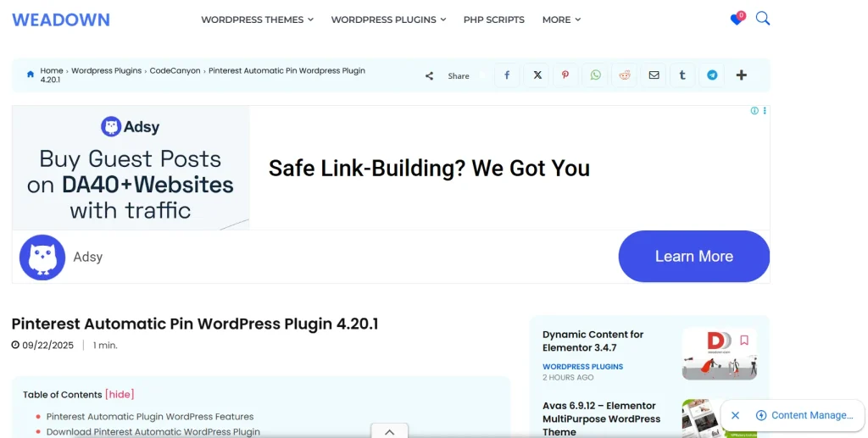Share via the WhatsApp icon
Viewport: 868px width, 438px height.
tap(595, 75)
